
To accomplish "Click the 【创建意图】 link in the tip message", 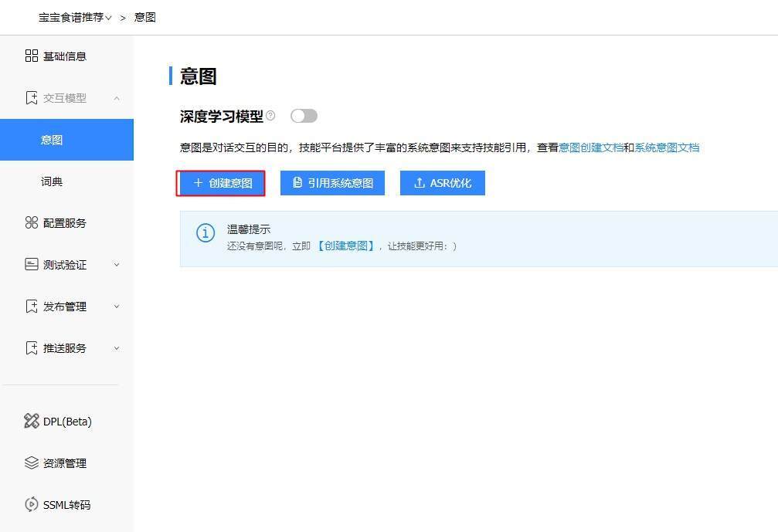I will [345, 245].
